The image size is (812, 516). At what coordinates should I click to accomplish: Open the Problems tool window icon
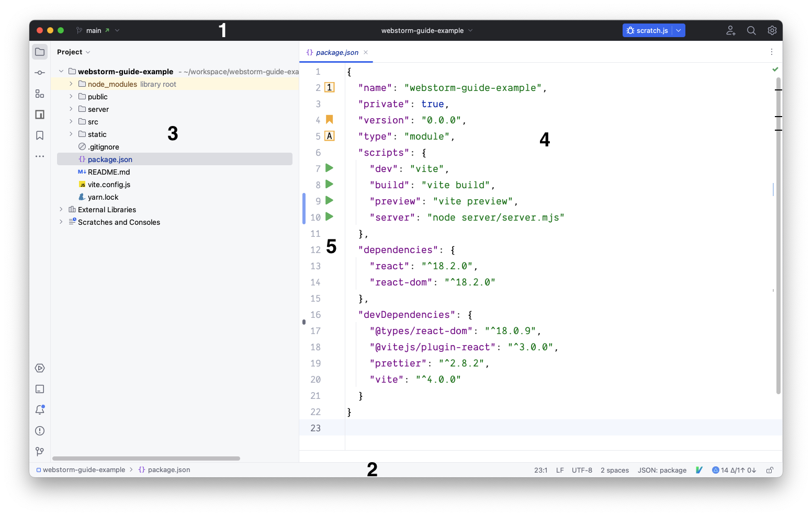point(40,431)
